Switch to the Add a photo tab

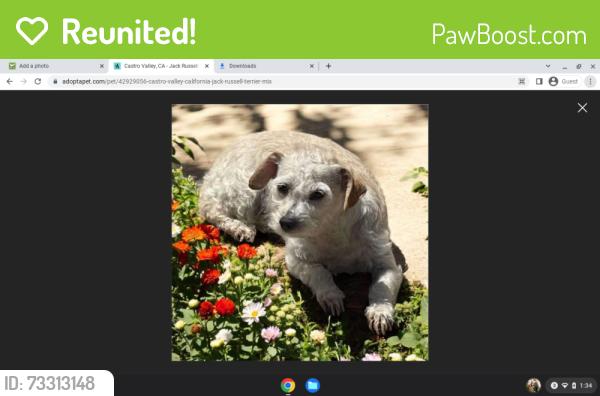pyautogui.click(x=54, y=66)
